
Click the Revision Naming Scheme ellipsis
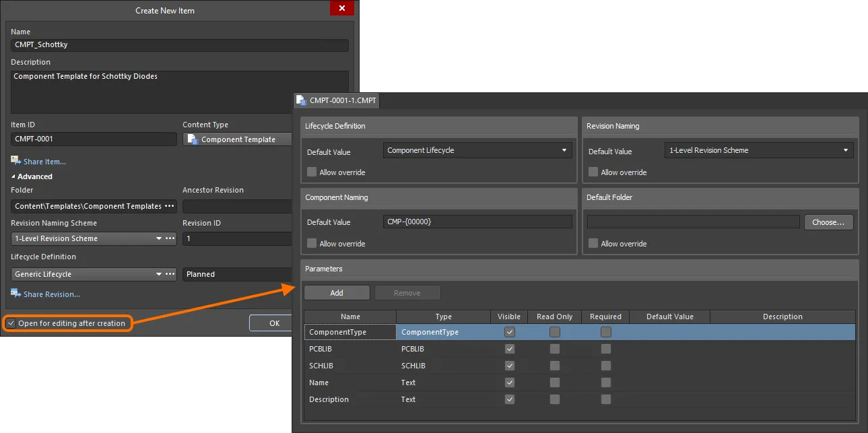tap(170, 238)
